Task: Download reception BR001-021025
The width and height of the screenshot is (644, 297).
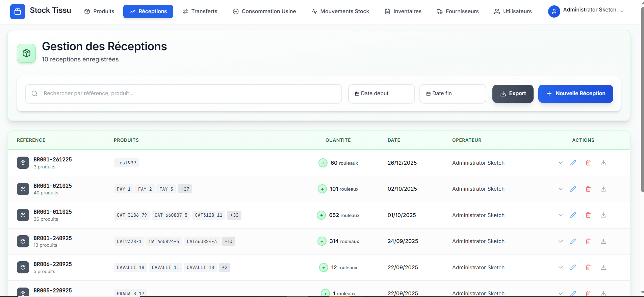Action: click(x=603, y=189)
